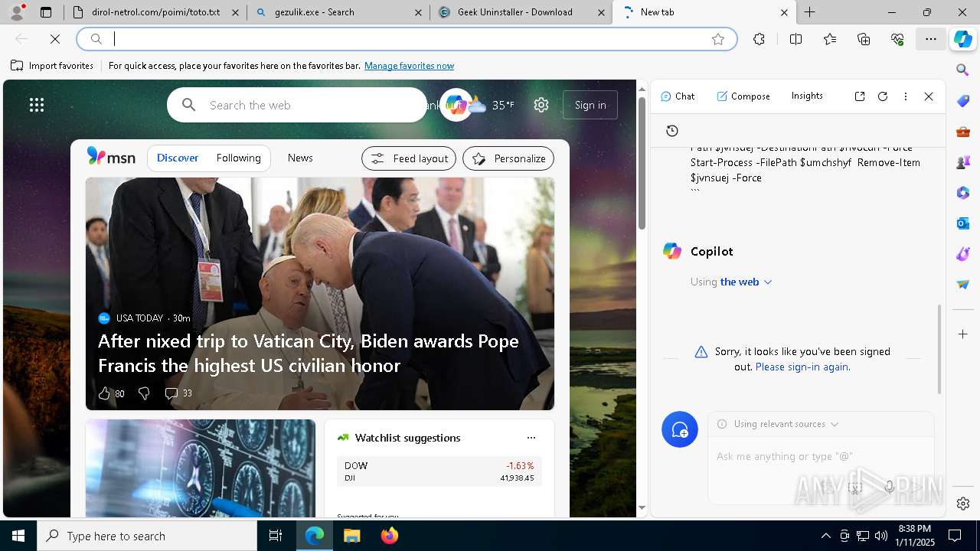The height and width of the screenshot is (551, 980).
Task: Click the microphone icon in Copilot input
Action: 889,487
